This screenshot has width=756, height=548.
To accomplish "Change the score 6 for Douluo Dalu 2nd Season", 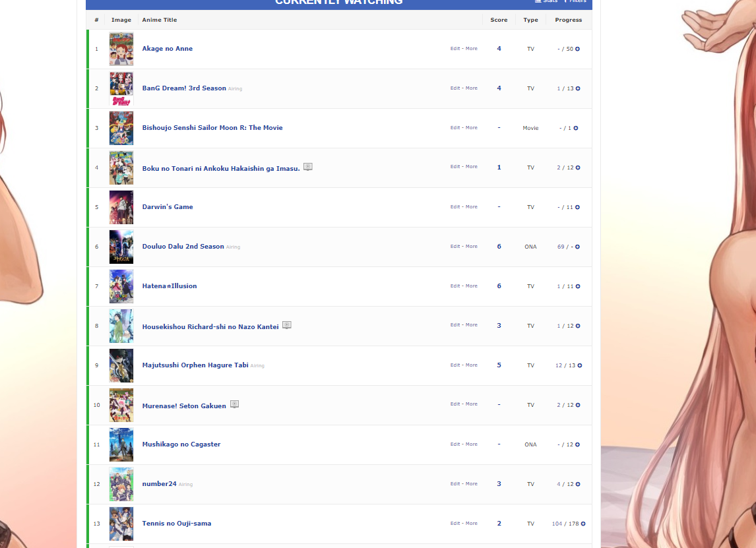I will 499,246.
